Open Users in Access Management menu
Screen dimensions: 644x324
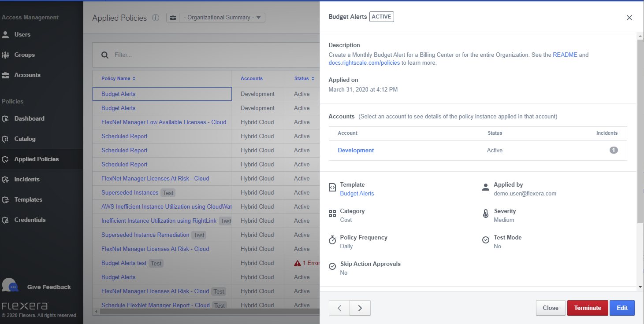click(x=22, y=34)
